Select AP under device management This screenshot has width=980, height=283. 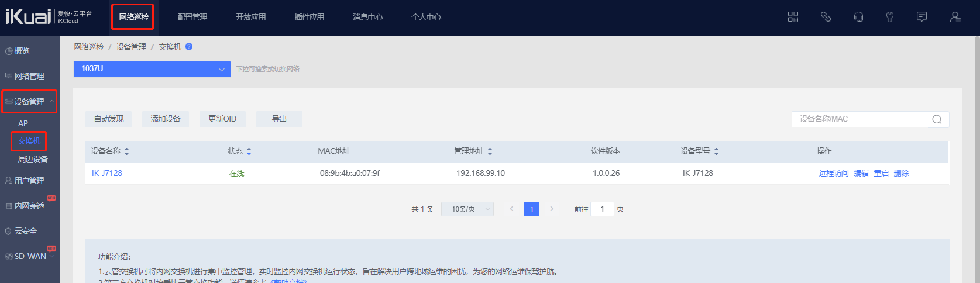click(x=23, y=123)
